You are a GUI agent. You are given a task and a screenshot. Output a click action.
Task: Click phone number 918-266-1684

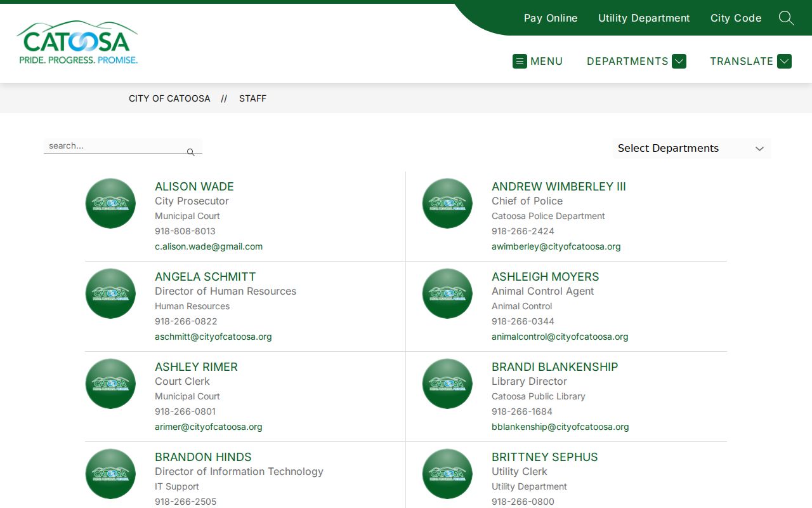[x=522, y=411]
